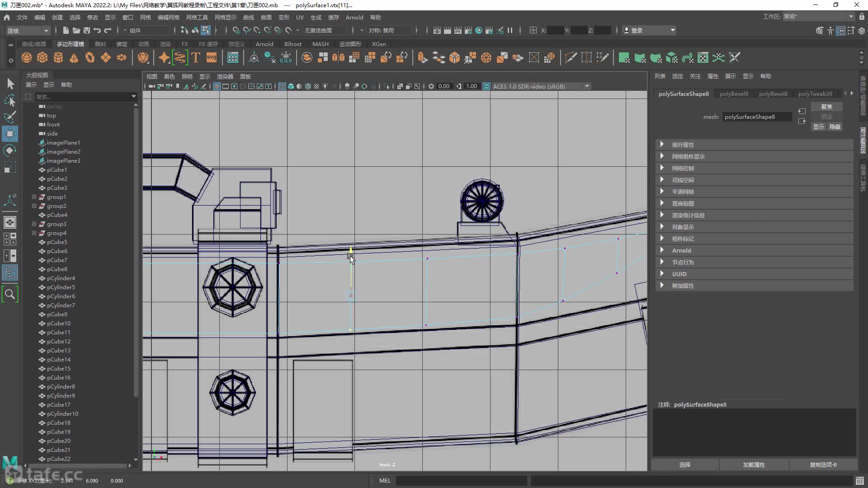Screen dimensions: 868x488
Task: Toggle smooth shade all in viewport
Action: click(291, 86)
